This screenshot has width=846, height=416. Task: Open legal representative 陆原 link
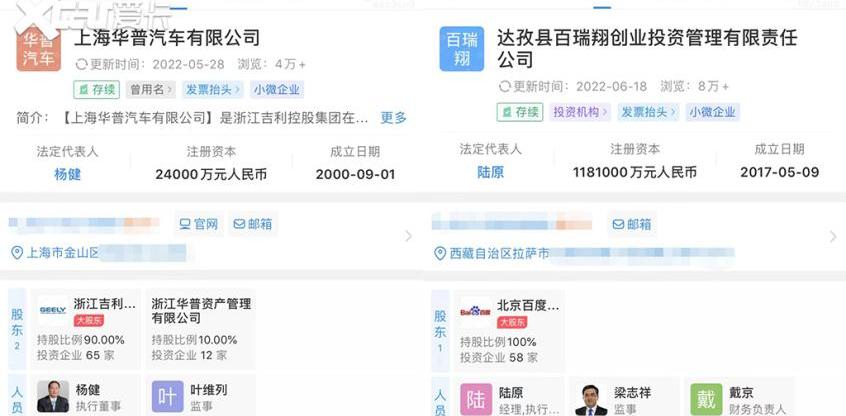[490, 172]
